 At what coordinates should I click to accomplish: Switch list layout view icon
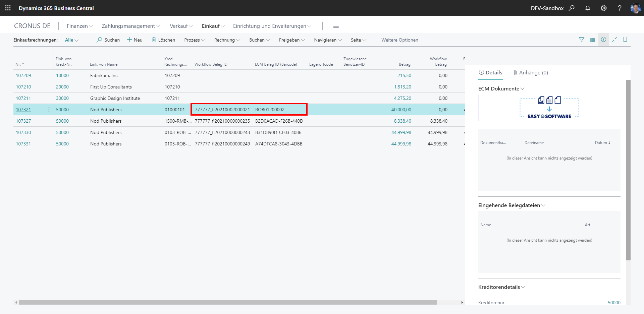click(x=593, y=40)
